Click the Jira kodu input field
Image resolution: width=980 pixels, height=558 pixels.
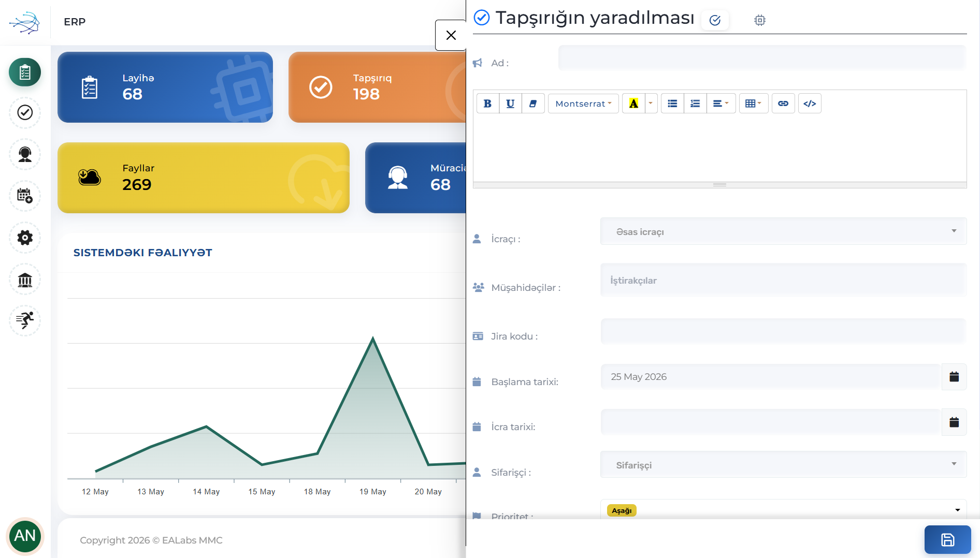tap(783, 331)
